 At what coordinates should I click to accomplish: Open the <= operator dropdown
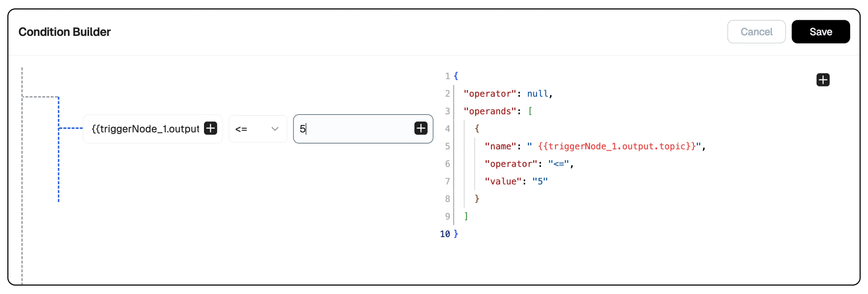pos(258,129)
